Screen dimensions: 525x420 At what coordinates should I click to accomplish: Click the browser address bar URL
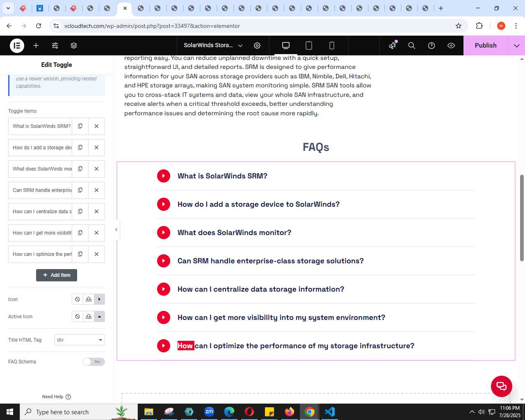pos(152,26)
